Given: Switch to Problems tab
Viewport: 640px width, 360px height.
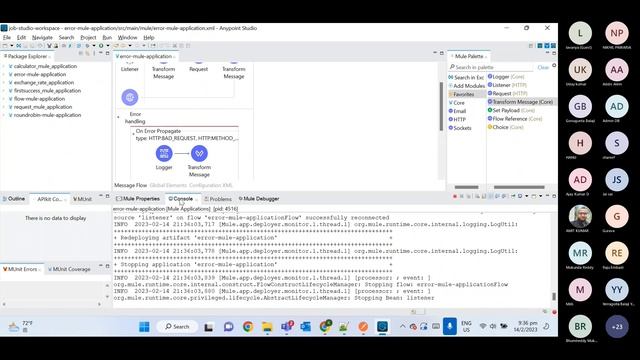Looking at the screenshot, I should (x=218, y=199).
